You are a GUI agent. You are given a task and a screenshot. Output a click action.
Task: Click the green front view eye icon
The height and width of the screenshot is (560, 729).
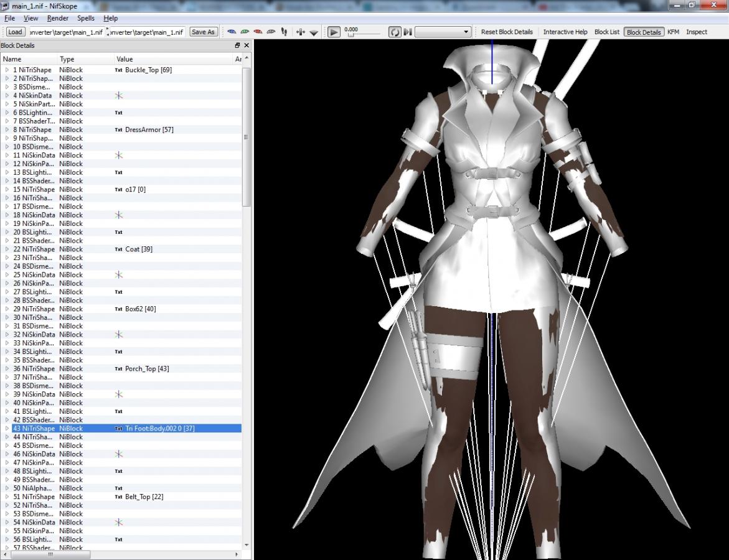point(245,32)
